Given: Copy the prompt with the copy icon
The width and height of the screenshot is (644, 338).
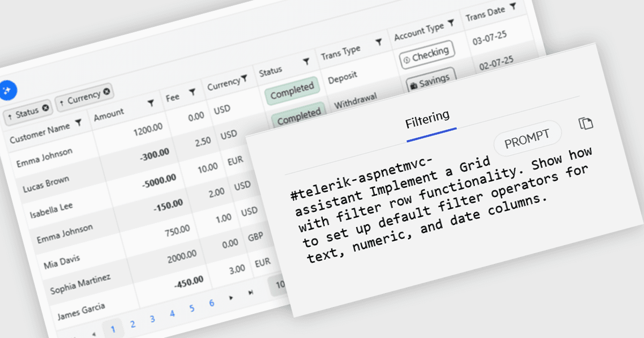Looking at the screenshot, I should tap(586, 123).
